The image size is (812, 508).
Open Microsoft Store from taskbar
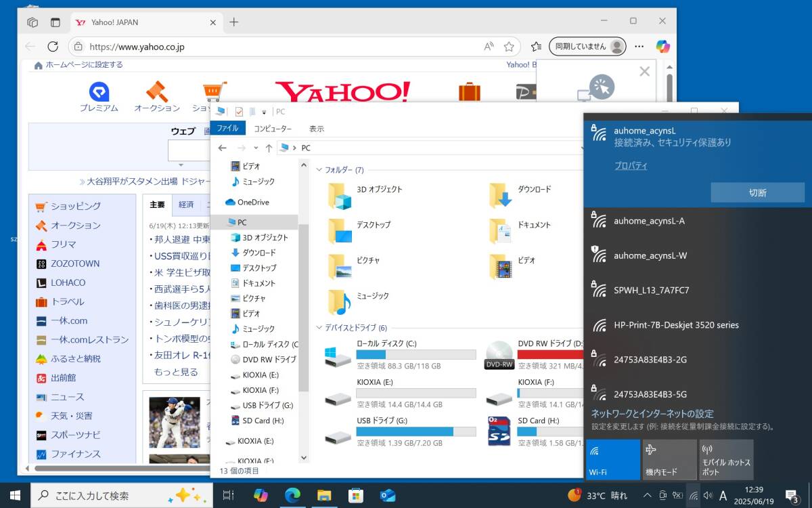click(x=355, y=495)
